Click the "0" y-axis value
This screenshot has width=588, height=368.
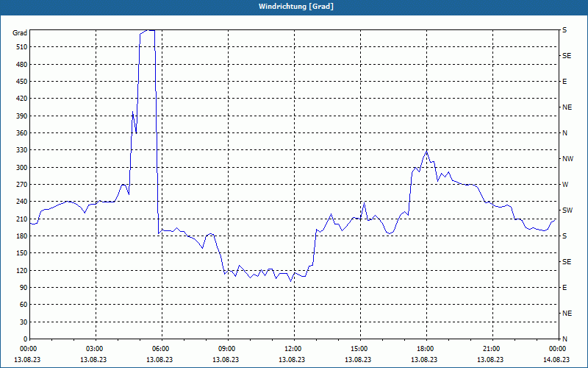[25, 339]
